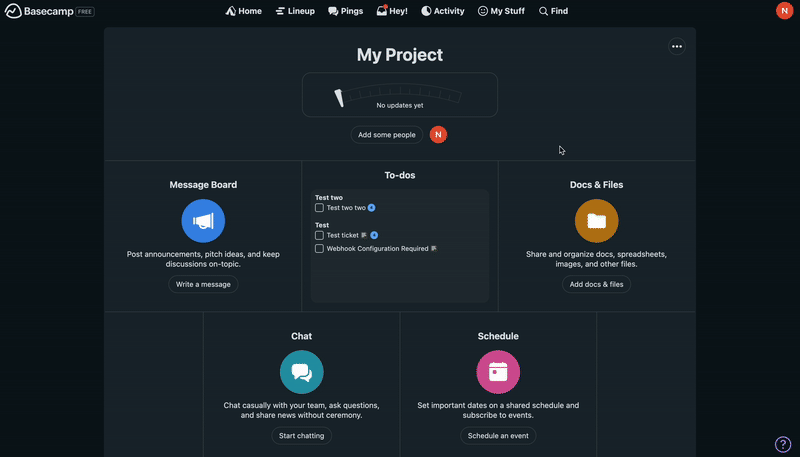Click the No updates yet progress gauge
The width and height of the screenshot is (800, 457).
tap(399, 95)
